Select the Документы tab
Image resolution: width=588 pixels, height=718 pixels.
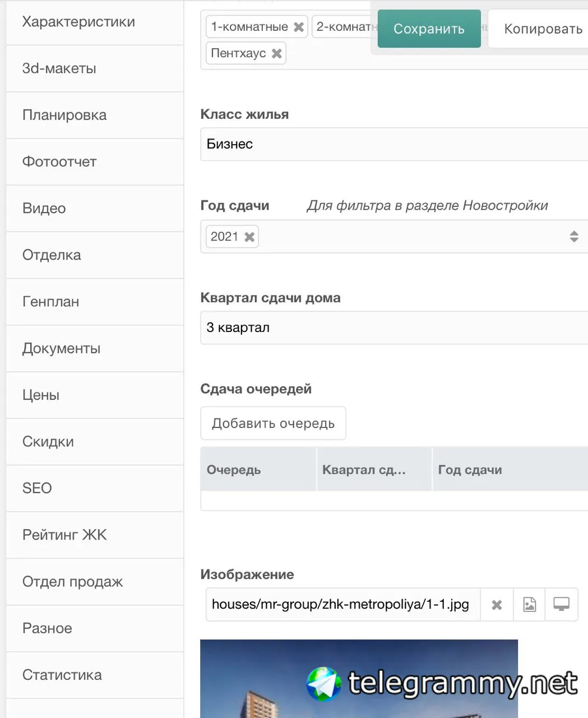pos(62,348)
